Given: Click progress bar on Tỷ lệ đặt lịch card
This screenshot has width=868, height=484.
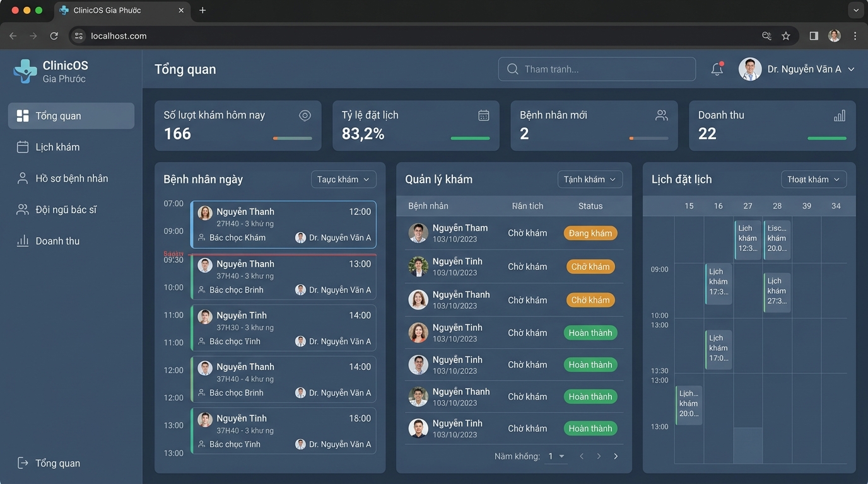Looking at the screenshot, I should pyautogui.click(x=470, y=138).
